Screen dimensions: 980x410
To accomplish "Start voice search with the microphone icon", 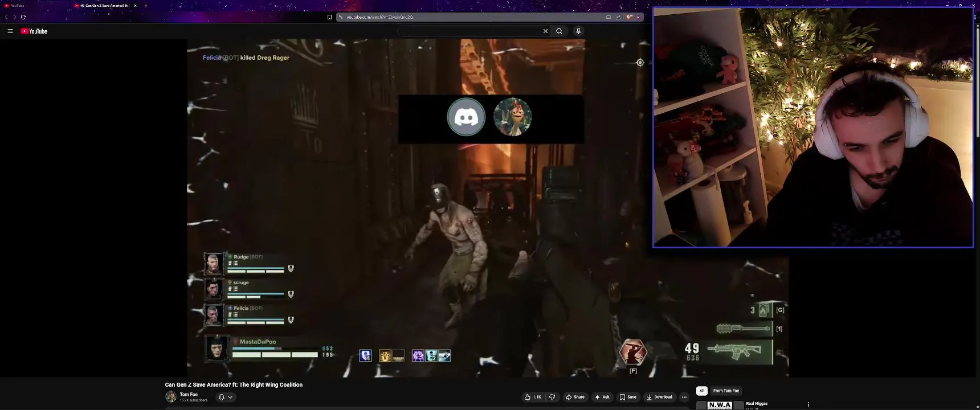I will (578, 31).
